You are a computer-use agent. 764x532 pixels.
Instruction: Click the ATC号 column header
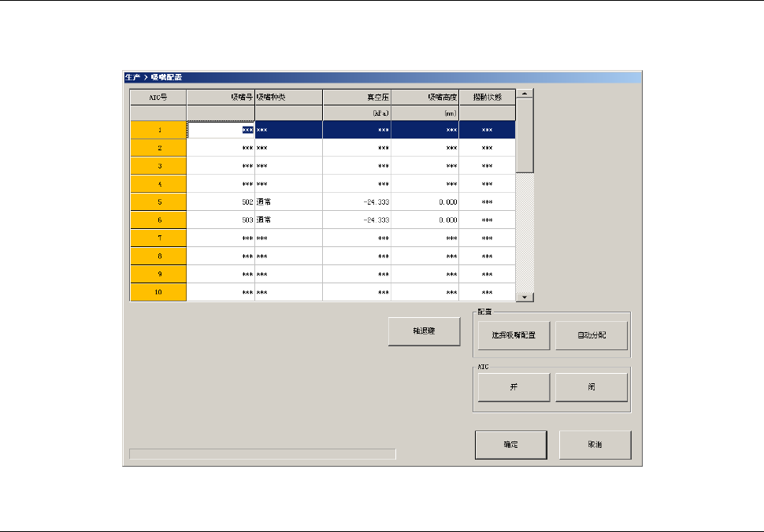coord(158,98)
